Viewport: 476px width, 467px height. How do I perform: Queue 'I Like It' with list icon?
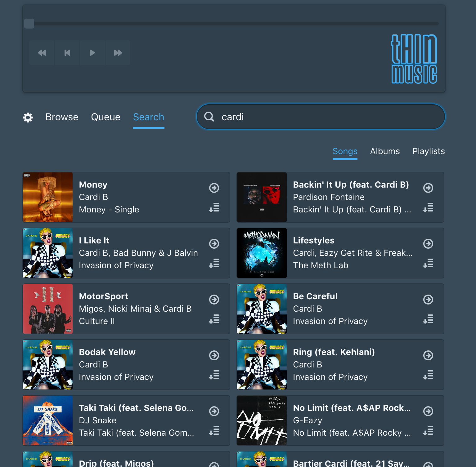[214, 263]
